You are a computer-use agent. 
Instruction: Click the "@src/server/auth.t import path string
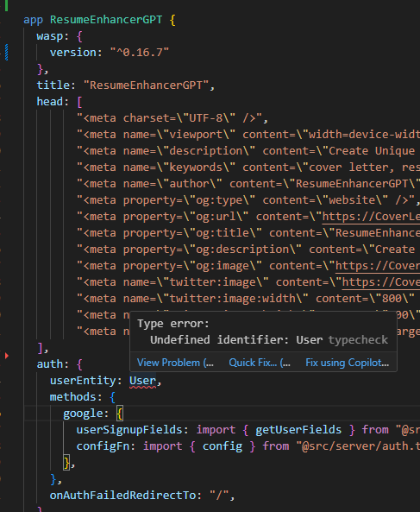tap(358, 446)
